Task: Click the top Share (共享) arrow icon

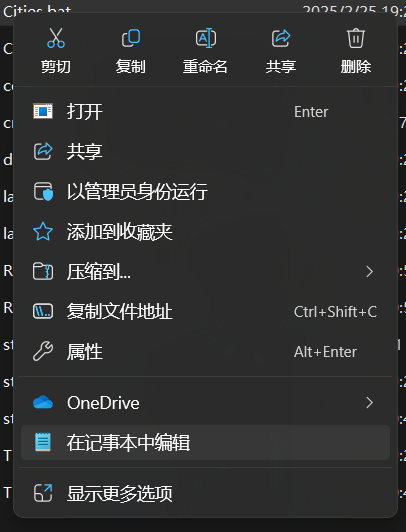Action: pos(281,38)
